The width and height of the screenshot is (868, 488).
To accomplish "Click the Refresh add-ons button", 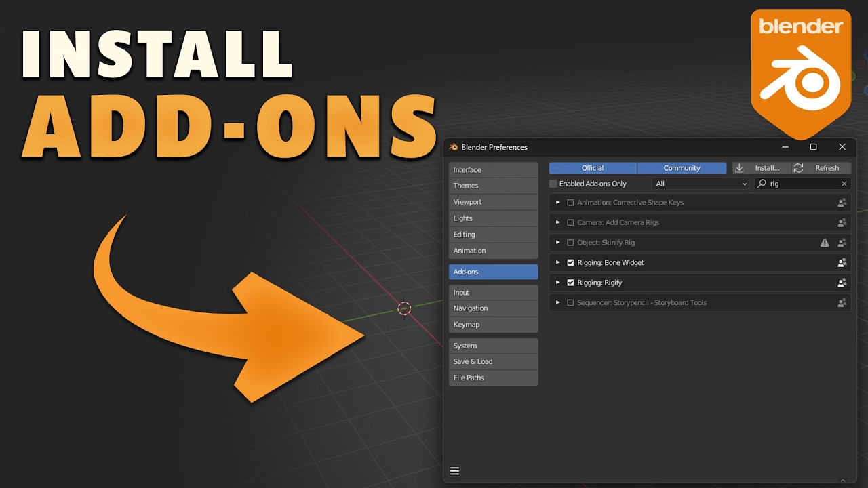I will click(x=821, y=168).
